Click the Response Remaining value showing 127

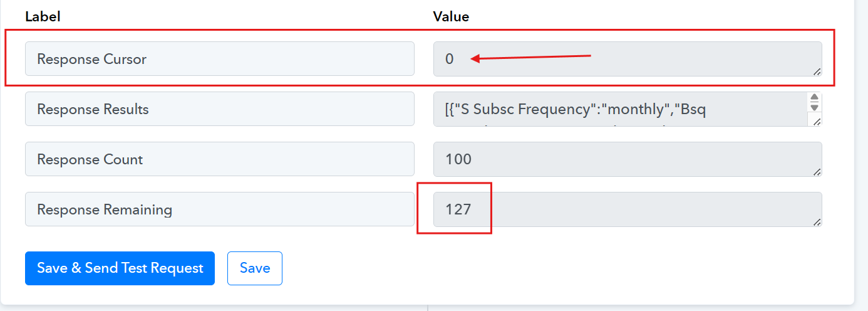pyautogui.click(x=628, y=209)
